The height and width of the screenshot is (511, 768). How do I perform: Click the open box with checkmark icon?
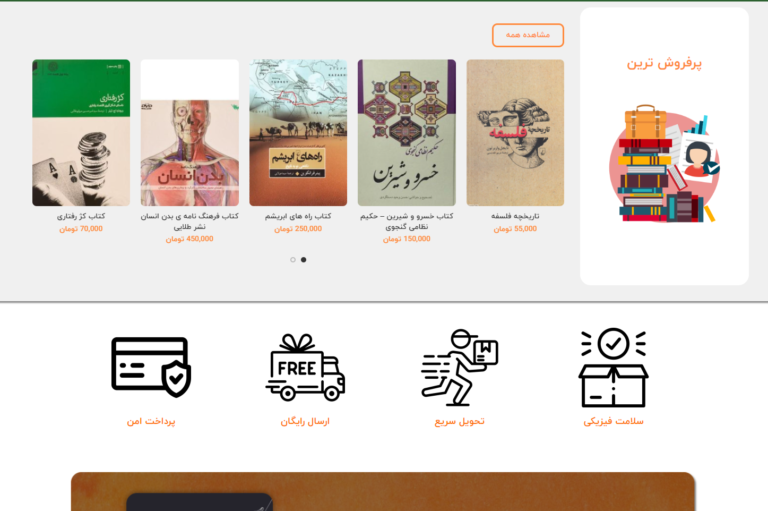pos(613,367)
